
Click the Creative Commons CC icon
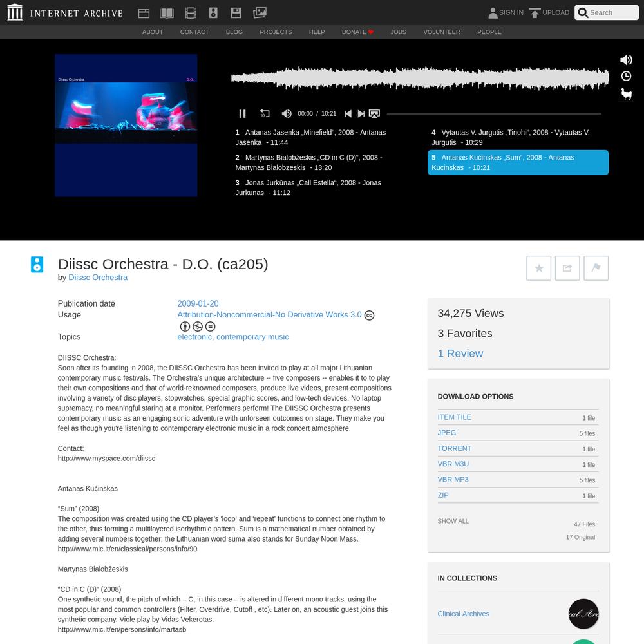click(x=369, y=316)
